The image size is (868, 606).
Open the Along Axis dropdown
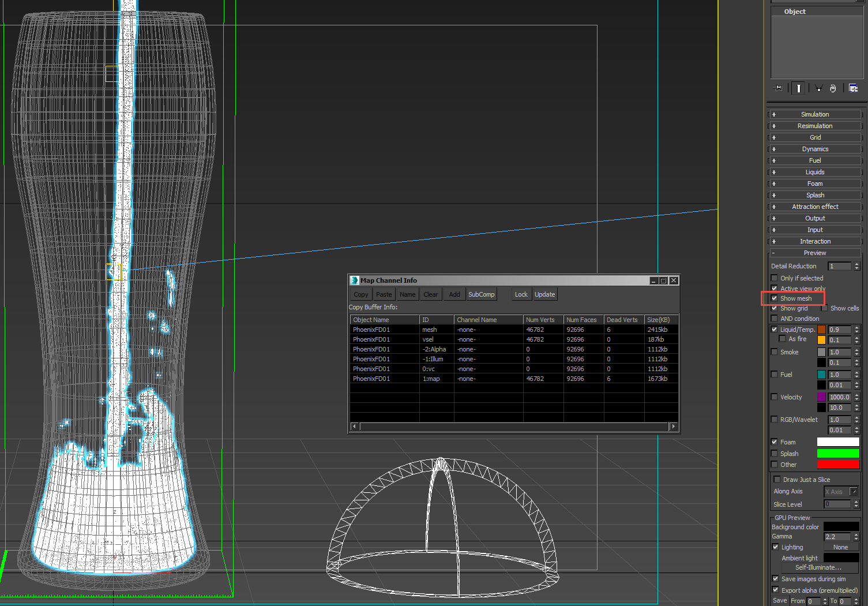pos(841,492)
